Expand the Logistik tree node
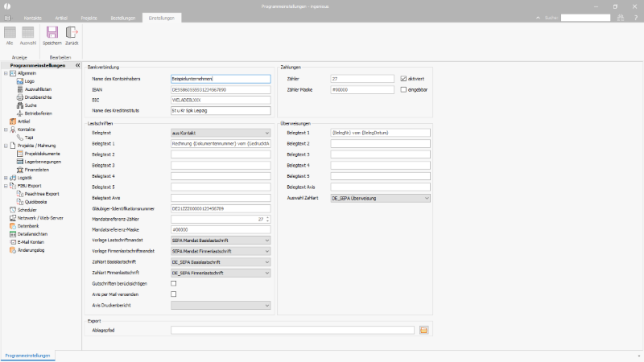This screenshot has width=644, height=362. 6,178
